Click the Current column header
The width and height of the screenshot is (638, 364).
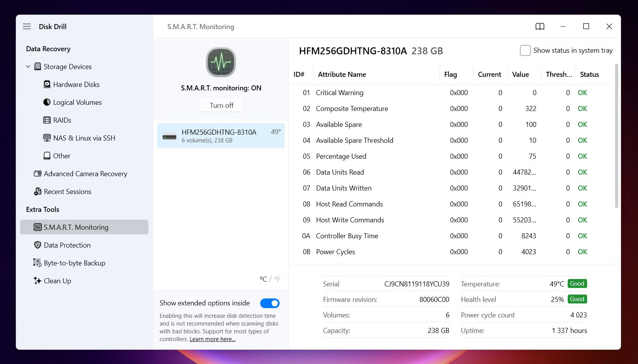[x=489, y=75]
